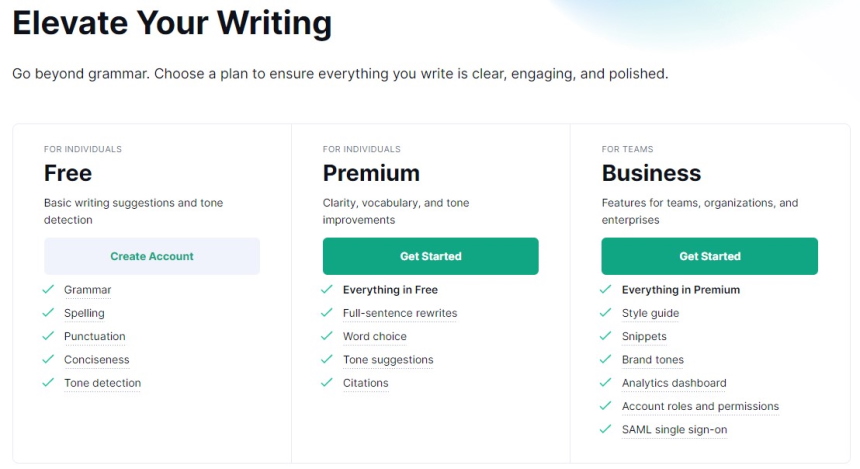The height and width of the screenshot is (469, 860).
Task: Click the checkmark beside Everything in Premium
Action: 606,289
